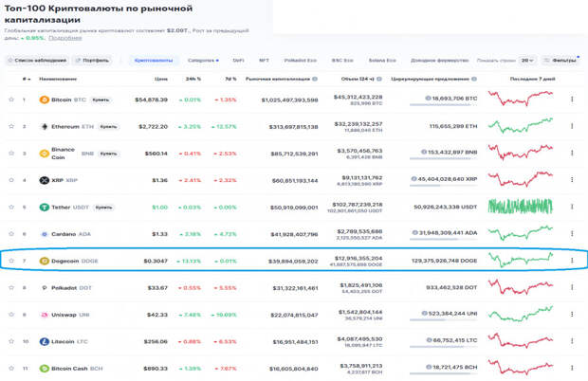
Task: Open Список наблюдения watchlist button
Action: [37, 61]
